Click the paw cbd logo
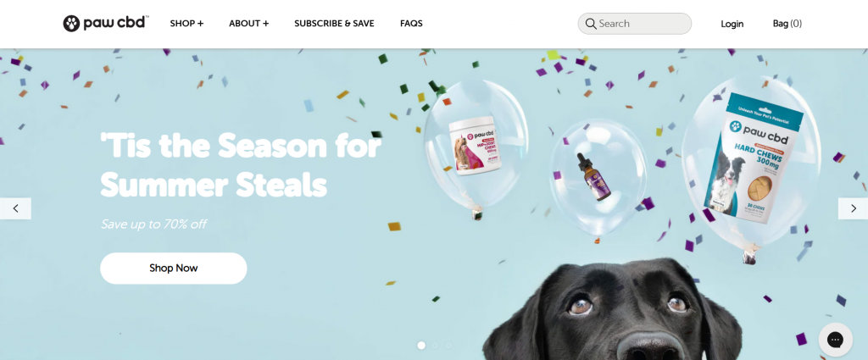Image resolution: width=868 pixels, height=360 pixels. click(104, 23)
